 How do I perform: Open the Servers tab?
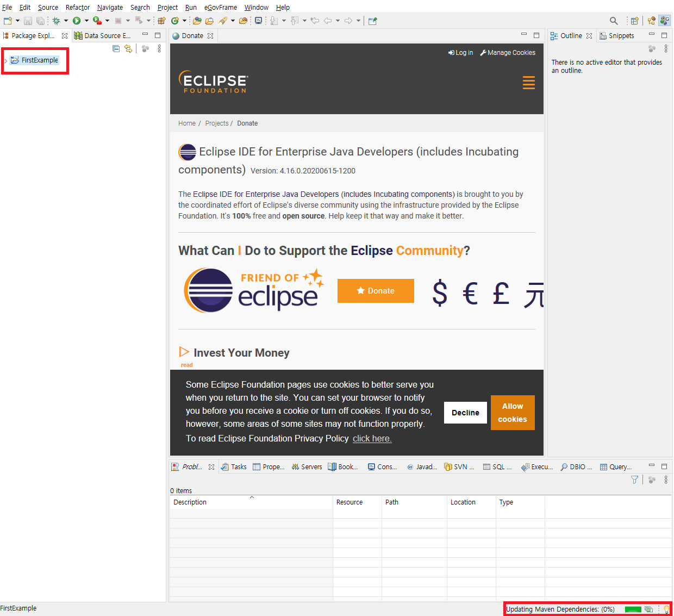click(307, 466)
